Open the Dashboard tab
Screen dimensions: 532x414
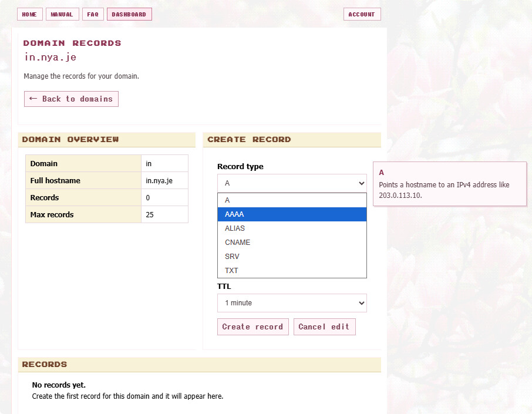click(129, 14)
